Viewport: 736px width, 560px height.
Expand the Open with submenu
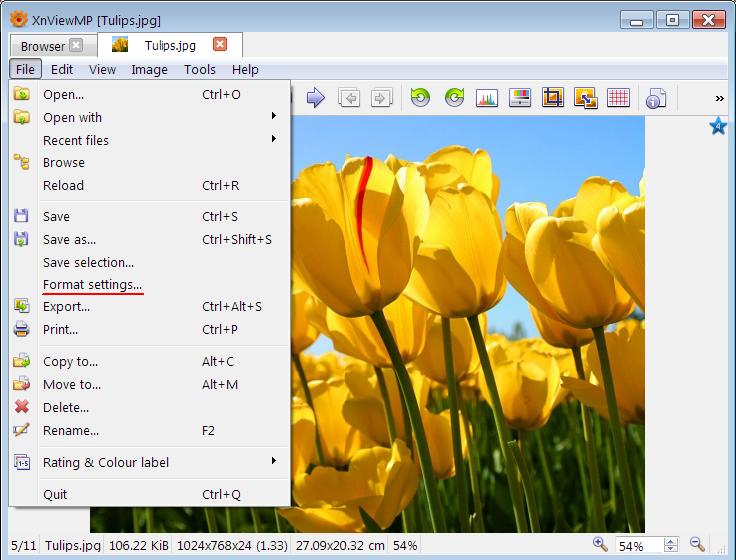150,117
